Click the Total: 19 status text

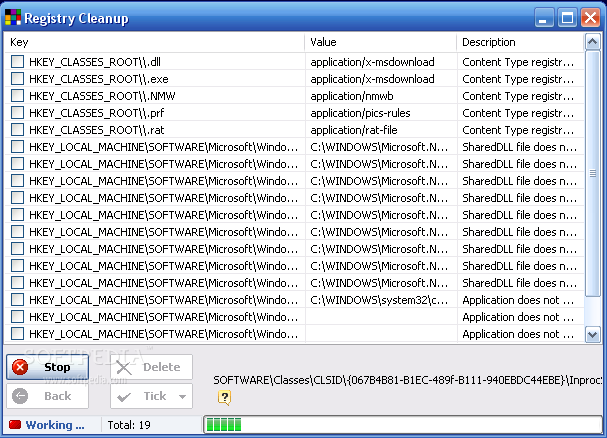point(129,425)
